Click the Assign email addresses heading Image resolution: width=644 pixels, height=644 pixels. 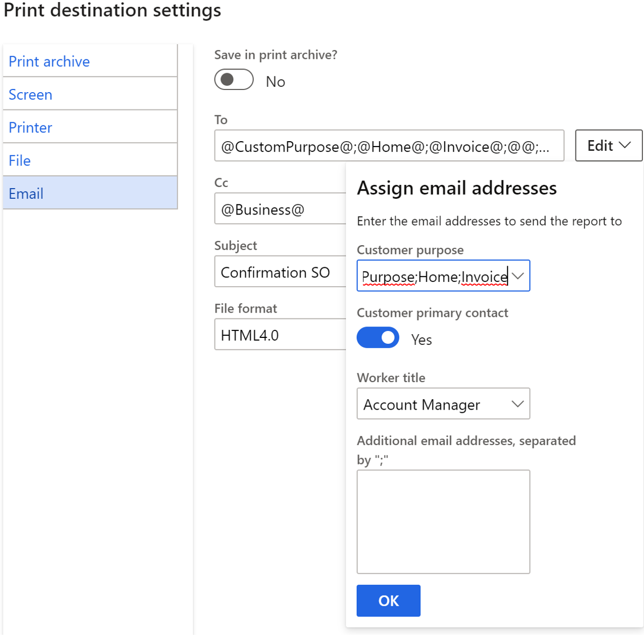coord(456,188)
